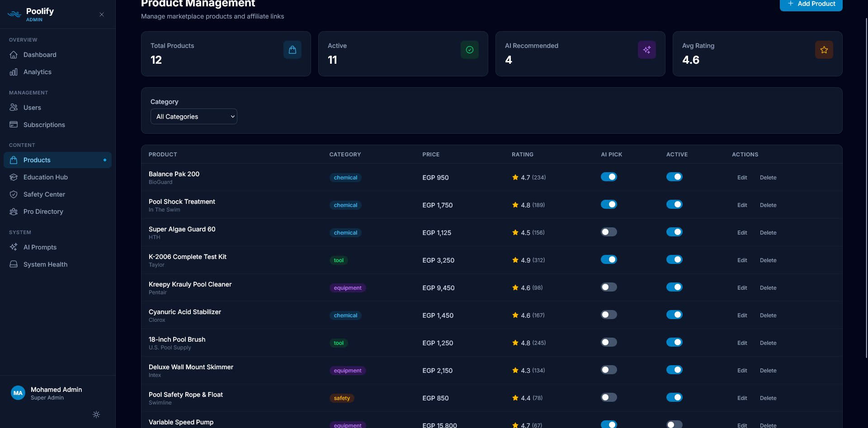Click the Pro Directory group icon
The width and height of the screenshot is (868, 428).
coord(14,212)
